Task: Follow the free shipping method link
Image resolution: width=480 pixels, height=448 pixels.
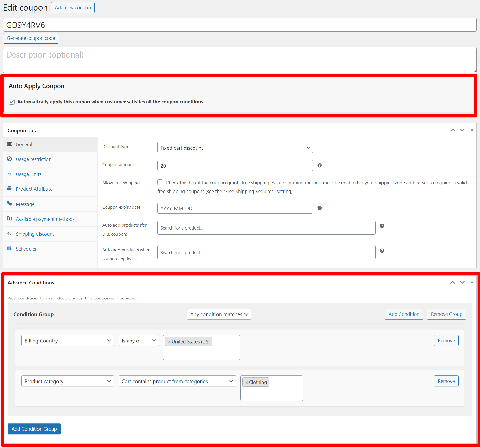Action: coord(299,183)
